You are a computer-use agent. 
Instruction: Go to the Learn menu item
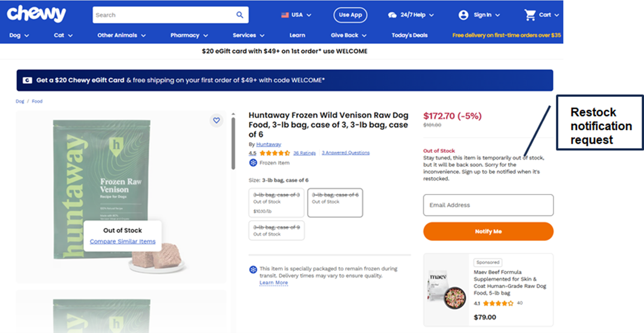pyautogui.click(x=297, y=35)
